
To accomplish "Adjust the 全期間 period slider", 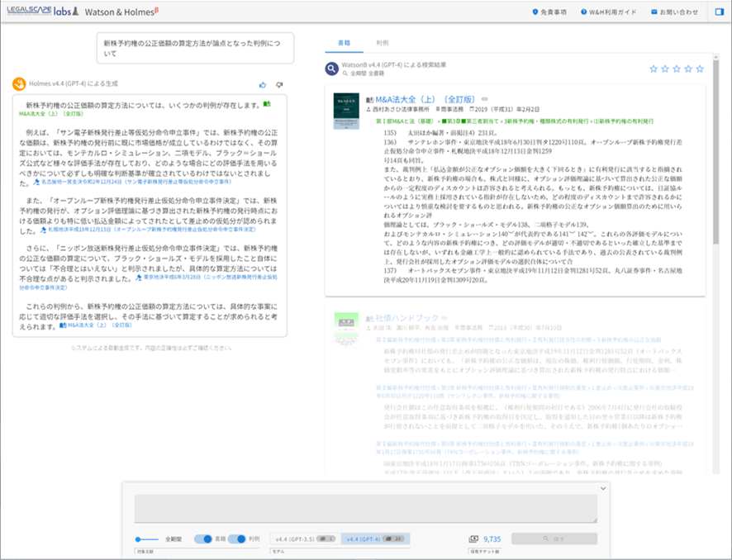I will point(142,539).
